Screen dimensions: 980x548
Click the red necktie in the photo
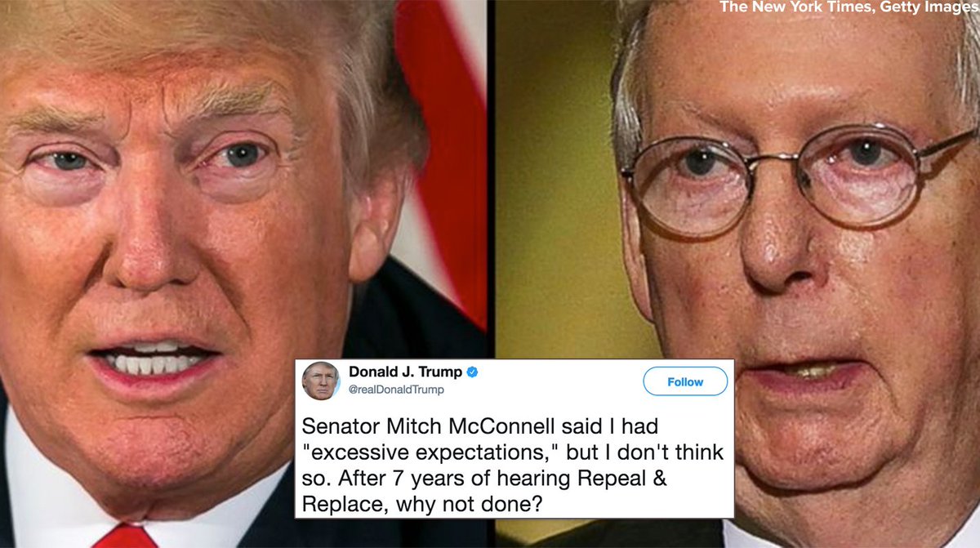click(x=125, y=537)
